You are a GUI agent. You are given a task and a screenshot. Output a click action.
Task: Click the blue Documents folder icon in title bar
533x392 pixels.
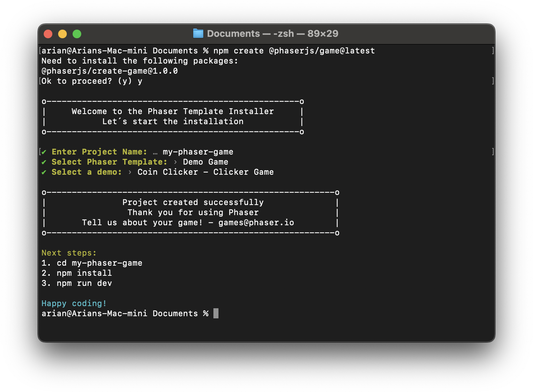pos(198,34)
